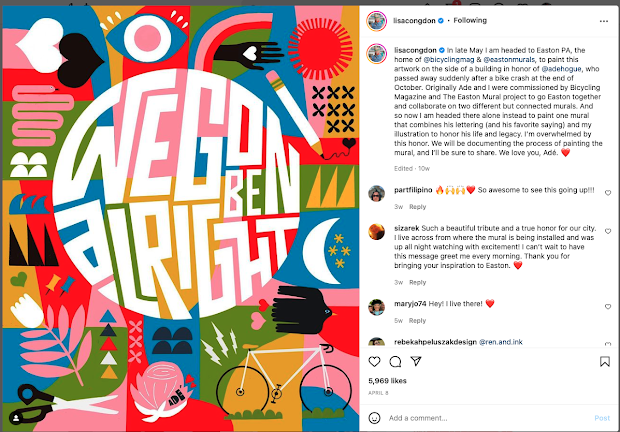Like the post with heart icon
This screenshot has height=432, width=620.
374,361
